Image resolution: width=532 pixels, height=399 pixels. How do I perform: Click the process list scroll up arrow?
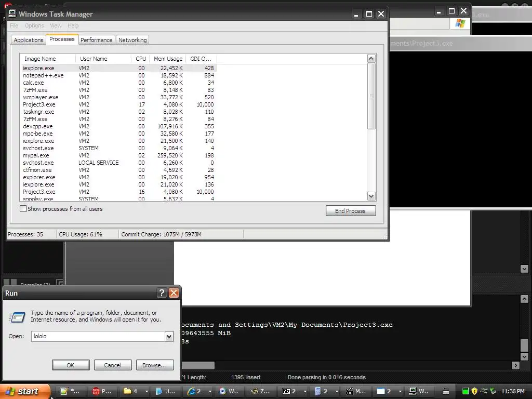pos(371,59)
